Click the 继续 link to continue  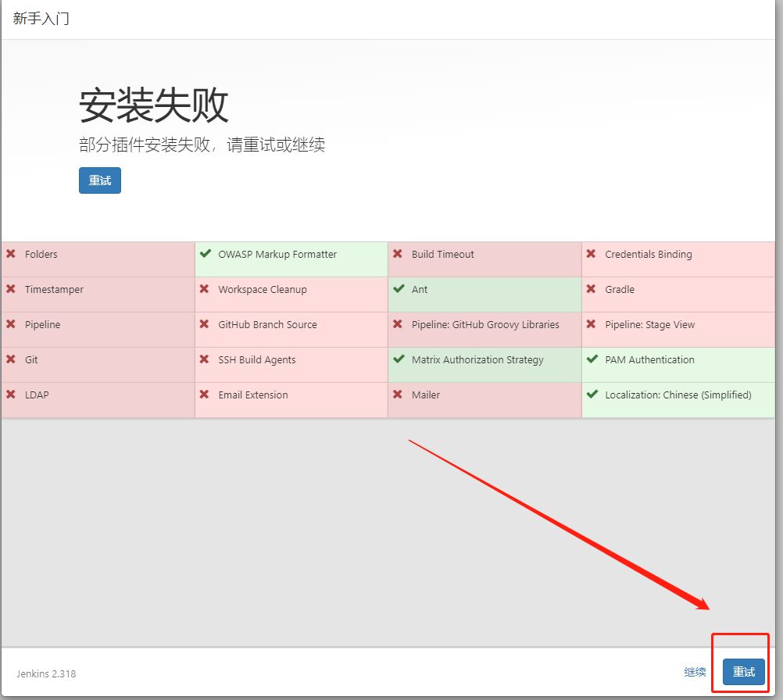[695, 672]
